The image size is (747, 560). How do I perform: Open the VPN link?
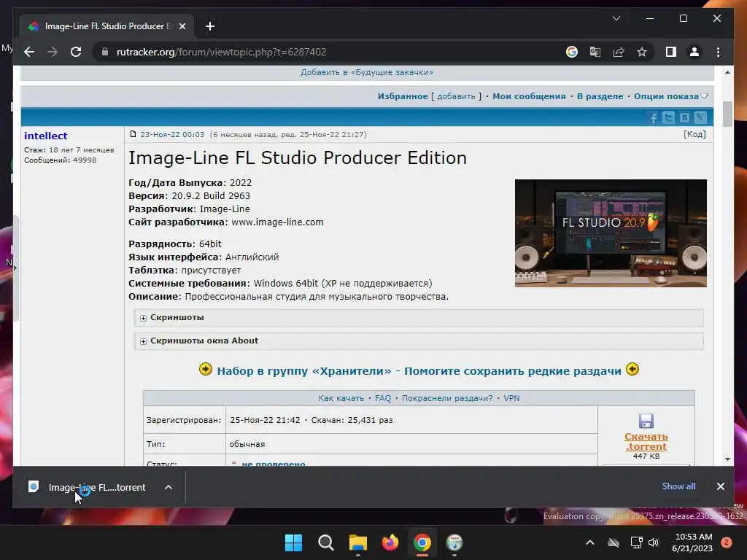pyautogui.click(x=511, y=398)
